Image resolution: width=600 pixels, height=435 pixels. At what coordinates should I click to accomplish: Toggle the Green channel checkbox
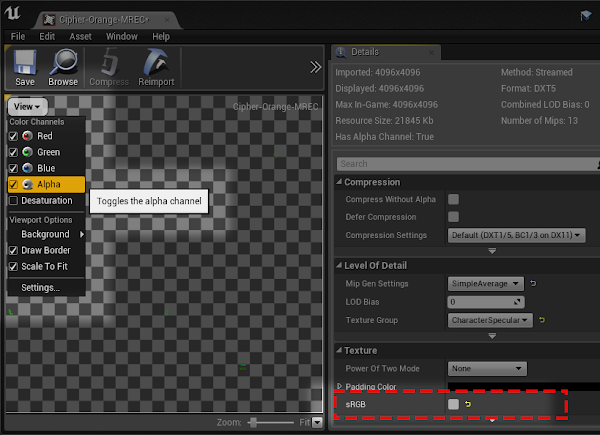pos(13,152)
